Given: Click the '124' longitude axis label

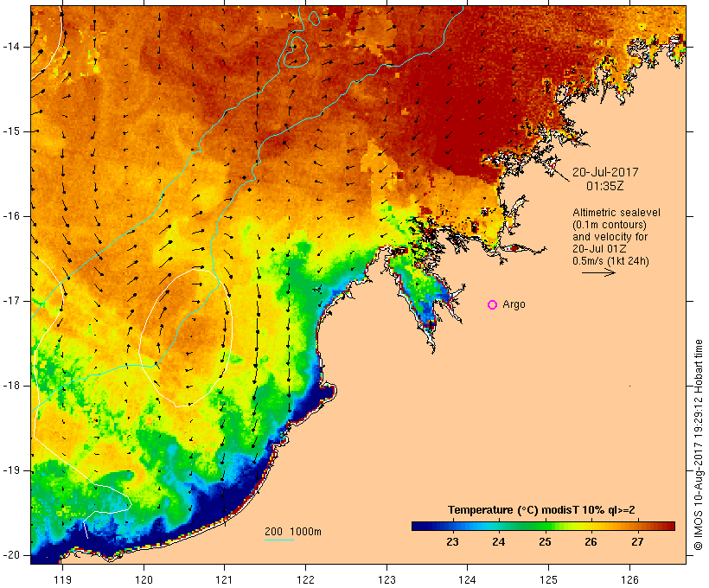Looking at the screenshot, I should 468,579.
